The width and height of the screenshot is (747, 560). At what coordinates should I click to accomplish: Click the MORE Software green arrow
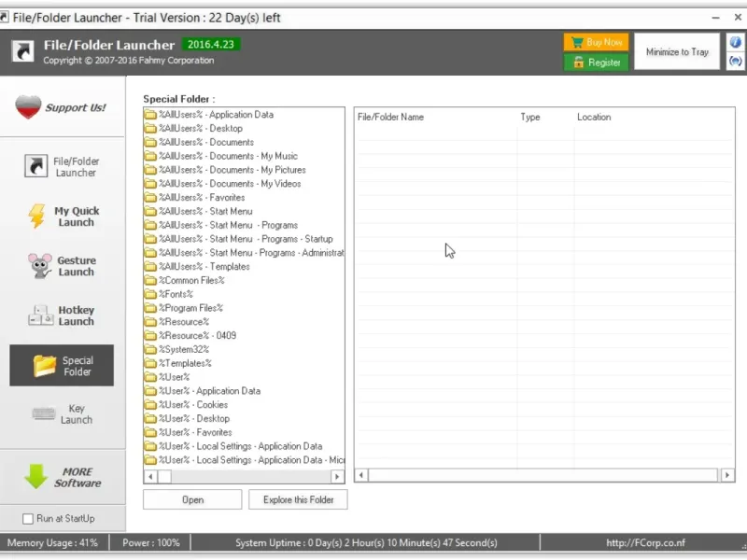[35, 477]
